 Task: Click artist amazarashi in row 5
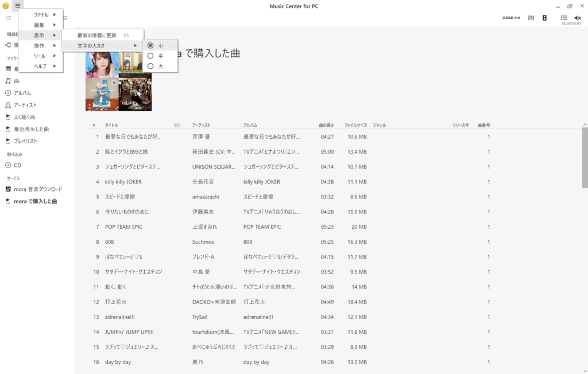point(206,197)
